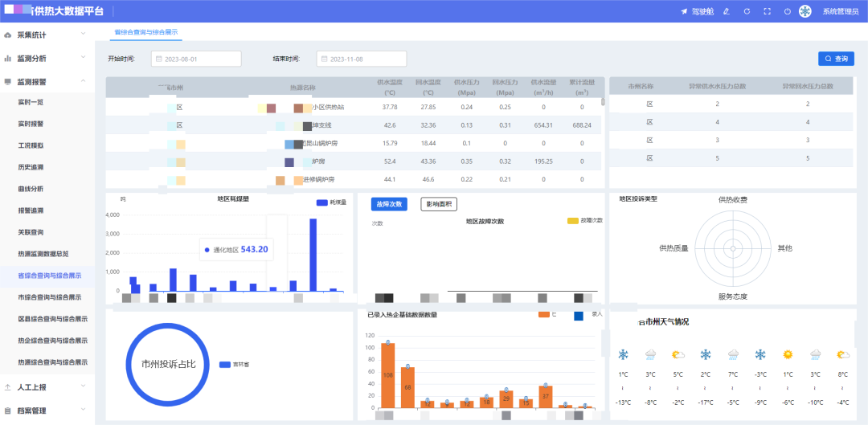Toggle 故障次数 yellow legend item
This screenshot has height=425, width=868.
(x=585, y=220)
